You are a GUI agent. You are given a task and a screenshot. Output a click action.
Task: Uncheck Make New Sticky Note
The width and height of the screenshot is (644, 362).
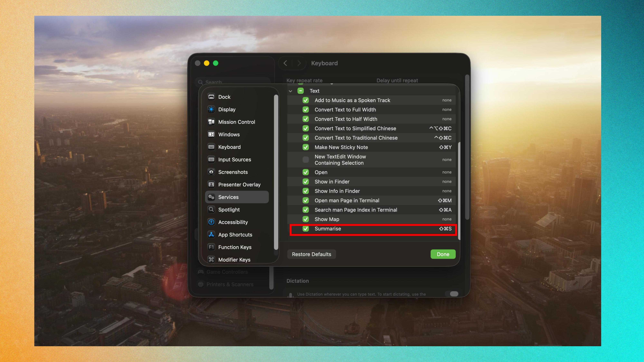(x=306, y=147)
